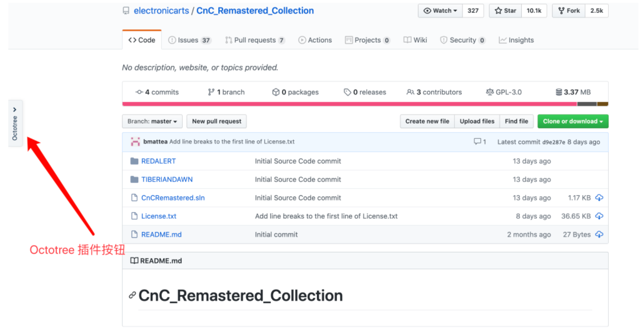Screen dimensions: 644x329
Task: Open the GPL-3.0 license link
Action: coord(503,92)
